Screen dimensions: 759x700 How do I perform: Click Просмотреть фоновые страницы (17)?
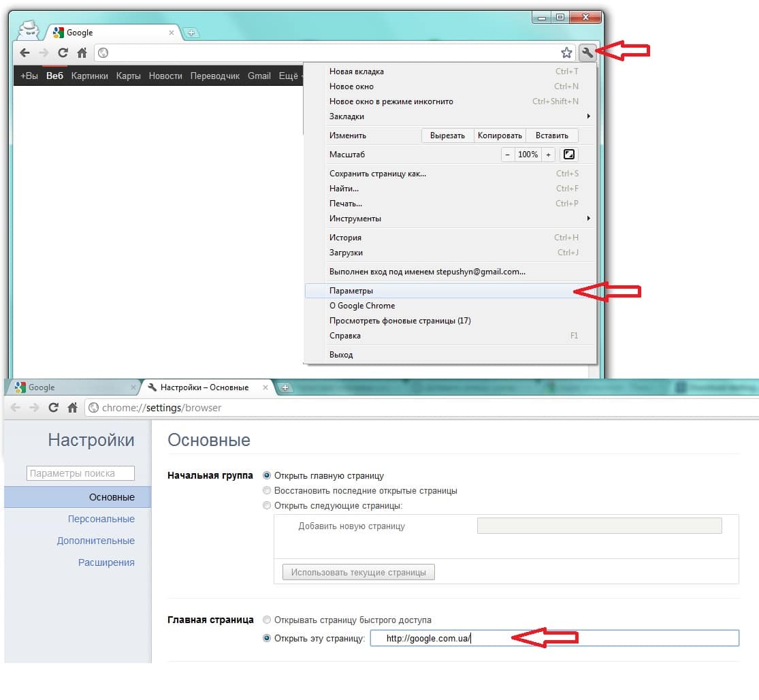point(450,321)
